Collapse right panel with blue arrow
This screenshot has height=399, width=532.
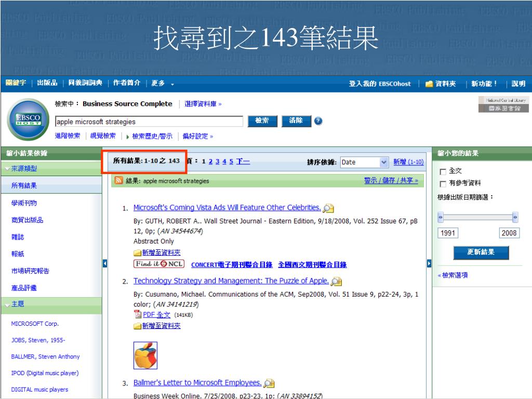click(x=429, y=263)
